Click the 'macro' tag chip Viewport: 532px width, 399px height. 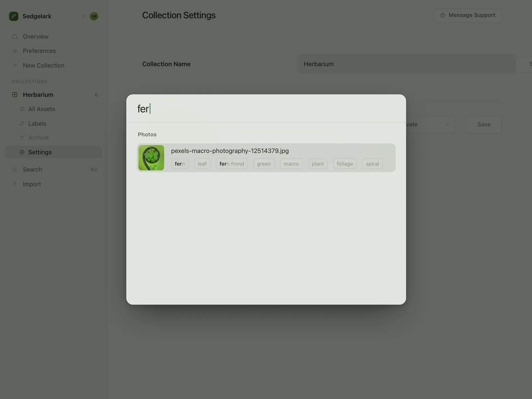click(291, 164)
